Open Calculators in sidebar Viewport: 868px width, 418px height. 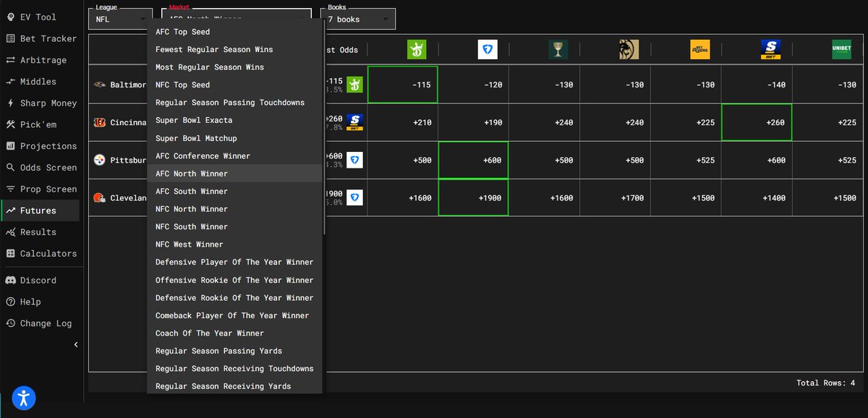point(41,254)
